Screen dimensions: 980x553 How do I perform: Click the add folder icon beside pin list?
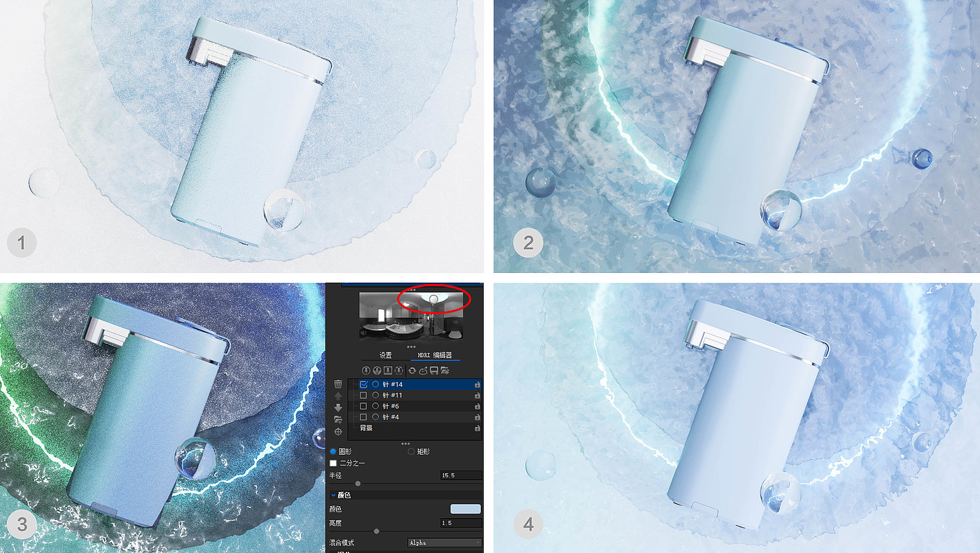tap(338, 419)
